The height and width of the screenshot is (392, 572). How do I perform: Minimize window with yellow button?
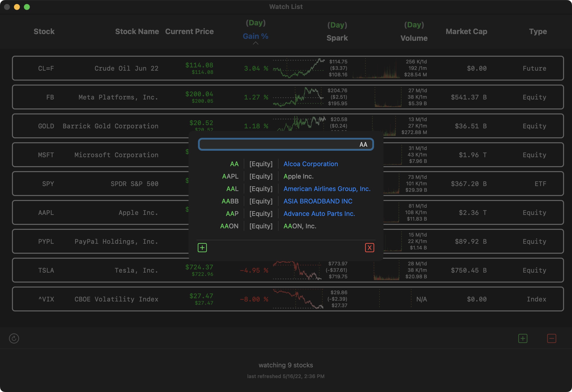coord(17,7)
